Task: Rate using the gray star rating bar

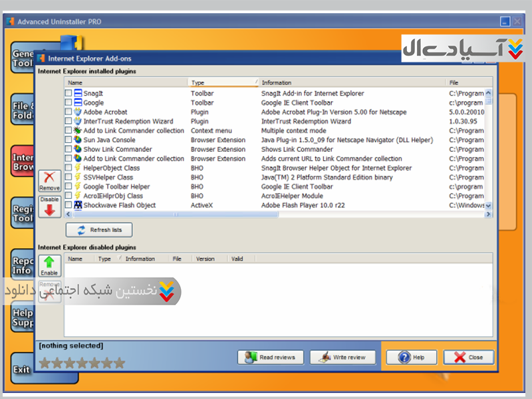Action: click(82, 363)
